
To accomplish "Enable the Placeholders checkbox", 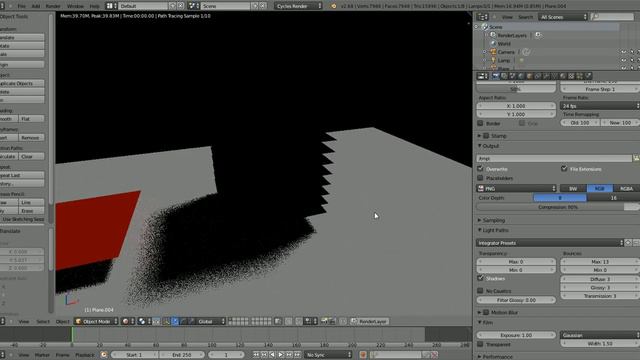I will click(x=480, y=178).
